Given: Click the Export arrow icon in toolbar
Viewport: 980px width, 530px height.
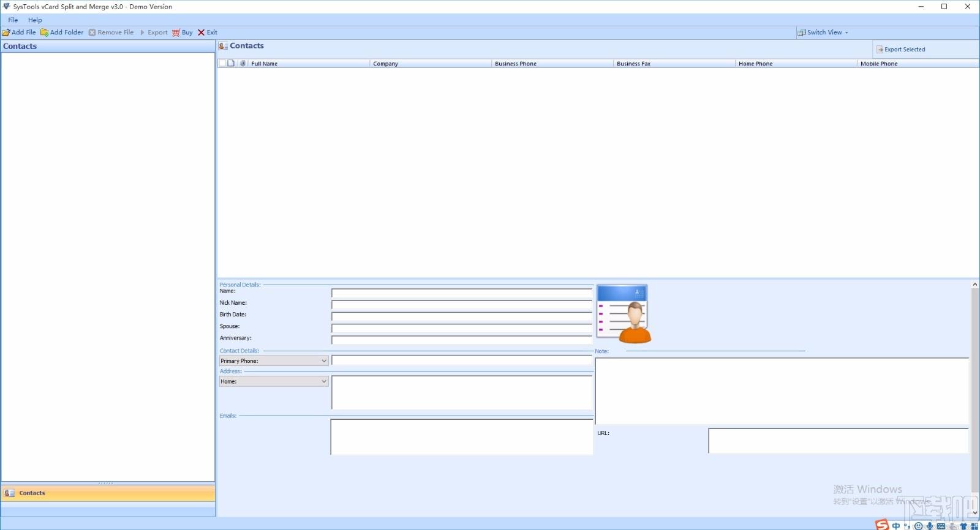Looking at the screenshot, I should coord(142,32).
